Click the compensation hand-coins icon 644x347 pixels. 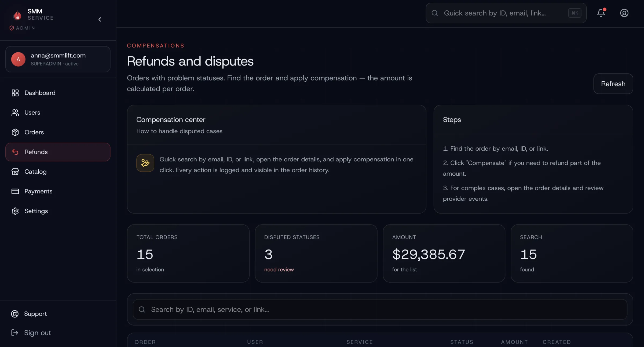click(x=145, y=163)
